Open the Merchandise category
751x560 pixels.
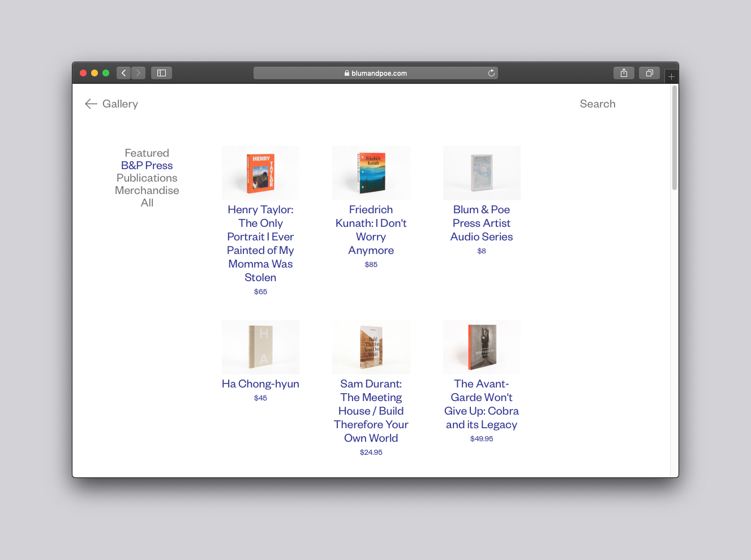[147, 191]
